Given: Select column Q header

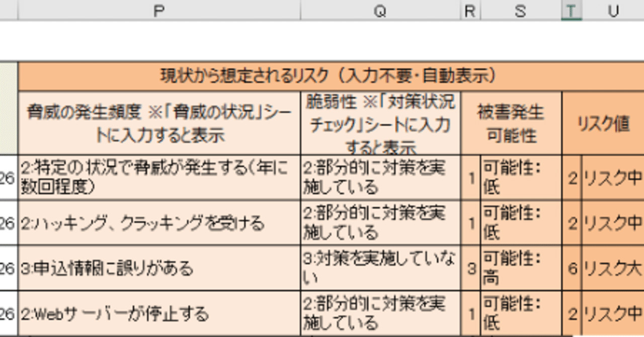Looking at the screenshot, I should (380, 10).
